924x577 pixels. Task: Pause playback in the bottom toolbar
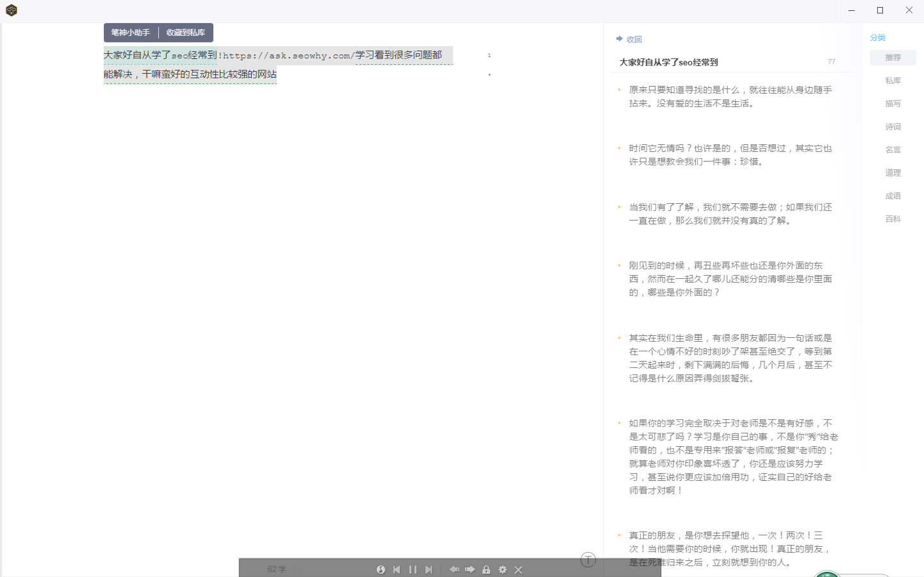pyautogui.click(x=413, y=569)
